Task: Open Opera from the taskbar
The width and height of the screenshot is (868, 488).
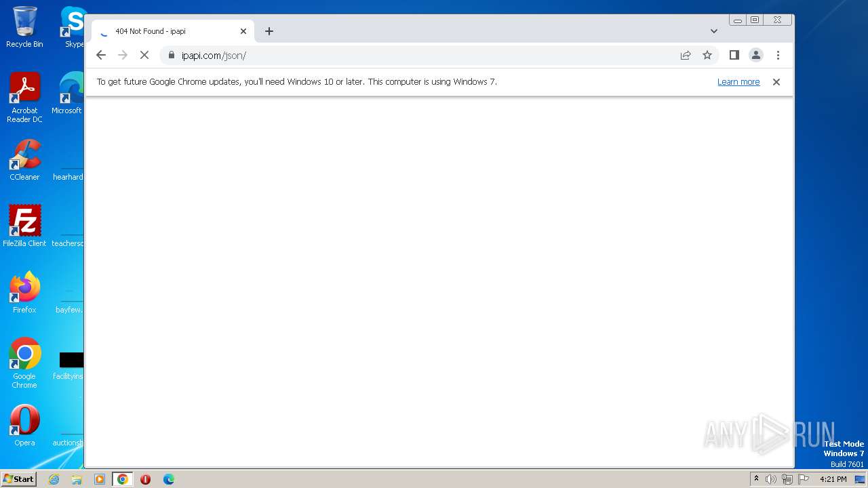Action: coord(145,479)
